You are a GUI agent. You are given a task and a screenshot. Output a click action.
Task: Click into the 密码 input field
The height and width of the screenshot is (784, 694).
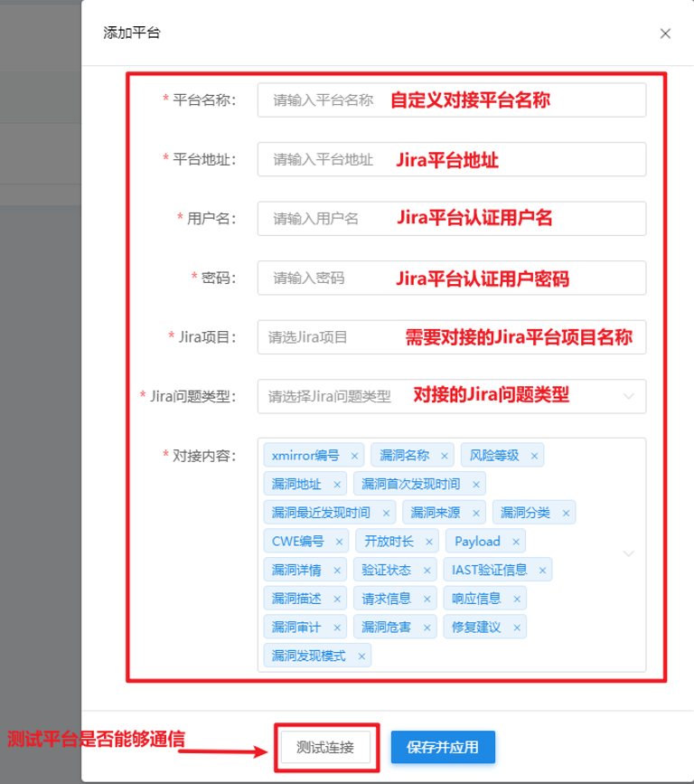(452, 278)
